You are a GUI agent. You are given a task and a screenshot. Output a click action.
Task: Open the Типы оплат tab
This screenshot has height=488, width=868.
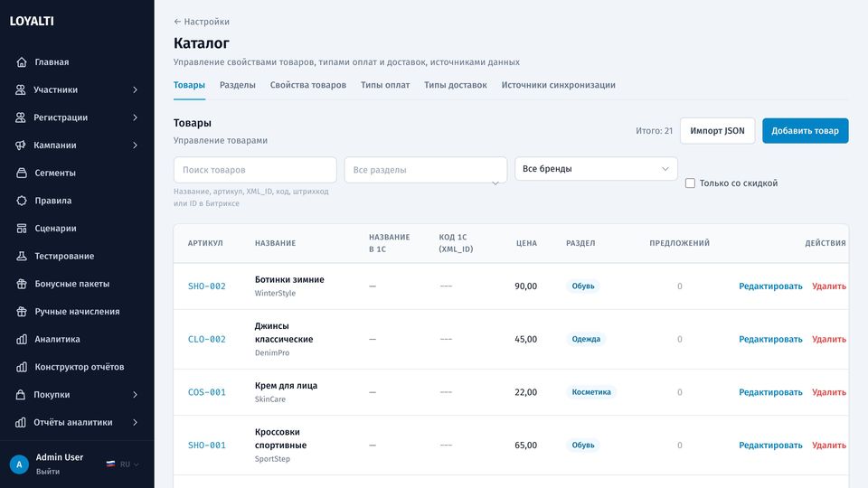point(385,85)
